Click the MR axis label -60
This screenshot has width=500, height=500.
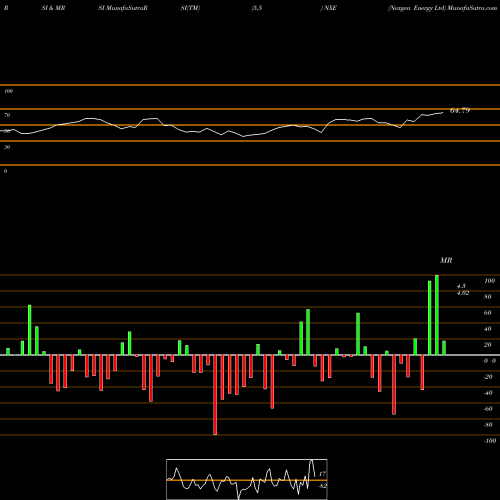click(x=488, y=409)
